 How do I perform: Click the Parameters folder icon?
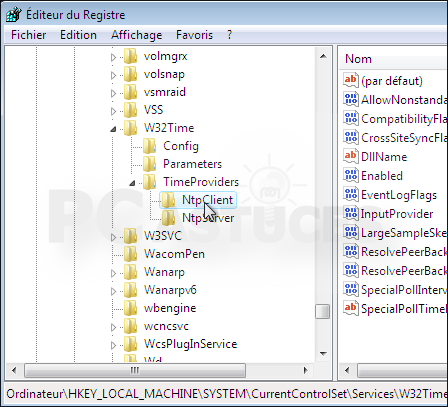[x=150, y=164]
